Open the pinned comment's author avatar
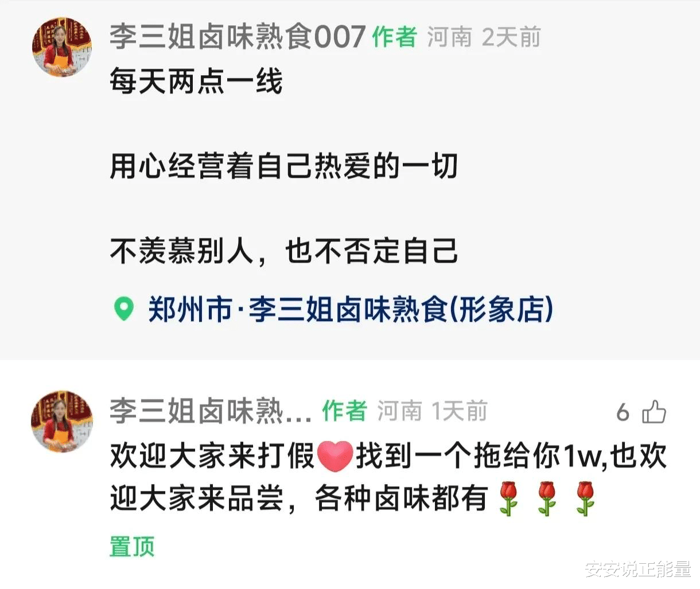This screenshot has width=700, height=589. pyautogui.click(x=61, y=422)
